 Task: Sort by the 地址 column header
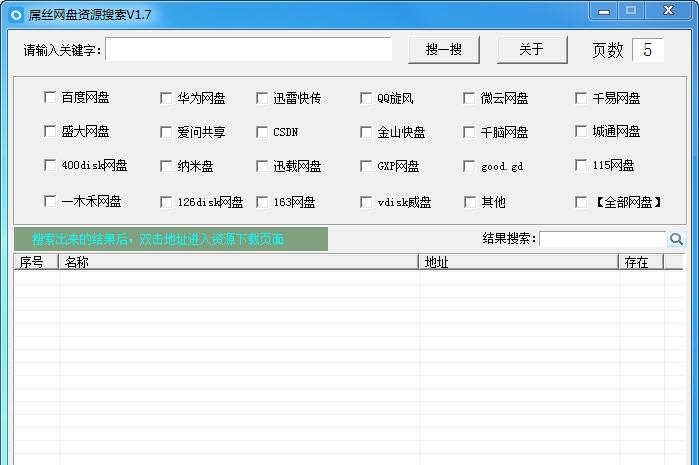(518, 262)
